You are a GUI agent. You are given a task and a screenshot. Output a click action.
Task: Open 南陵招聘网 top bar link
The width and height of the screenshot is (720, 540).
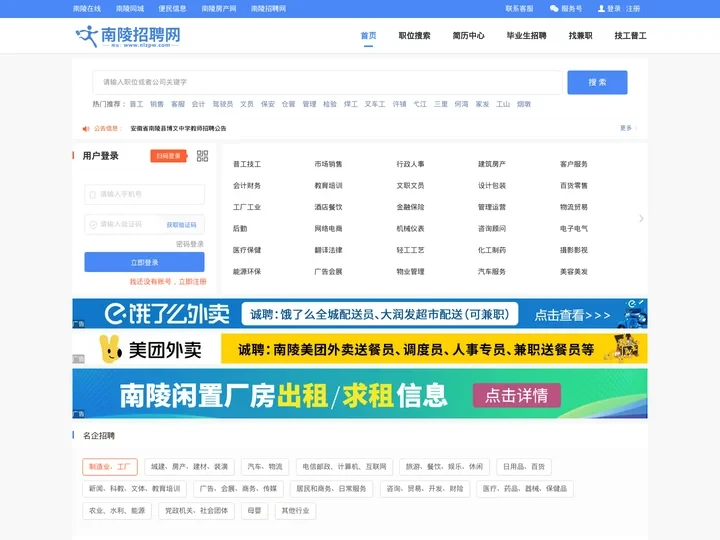269,9
